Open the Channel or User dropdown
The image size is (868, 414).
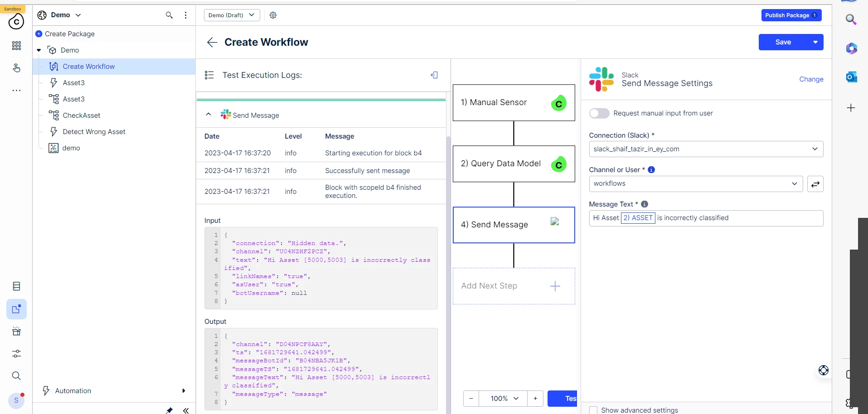[695, 183]
